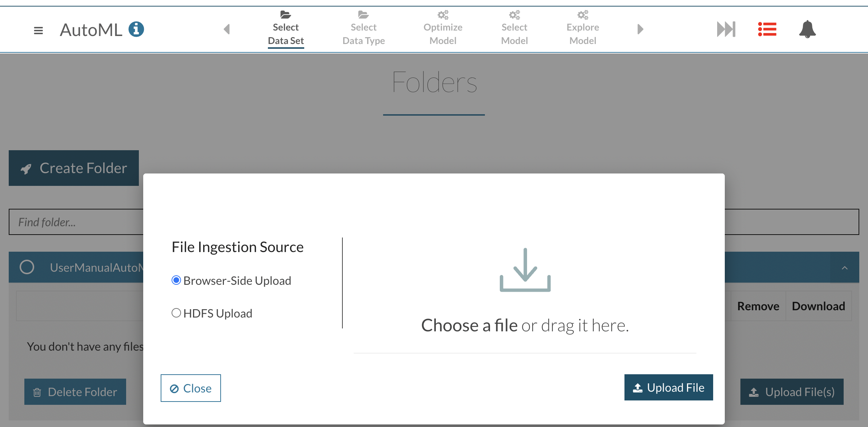Click the previous step left arrow

pos(227,29)
